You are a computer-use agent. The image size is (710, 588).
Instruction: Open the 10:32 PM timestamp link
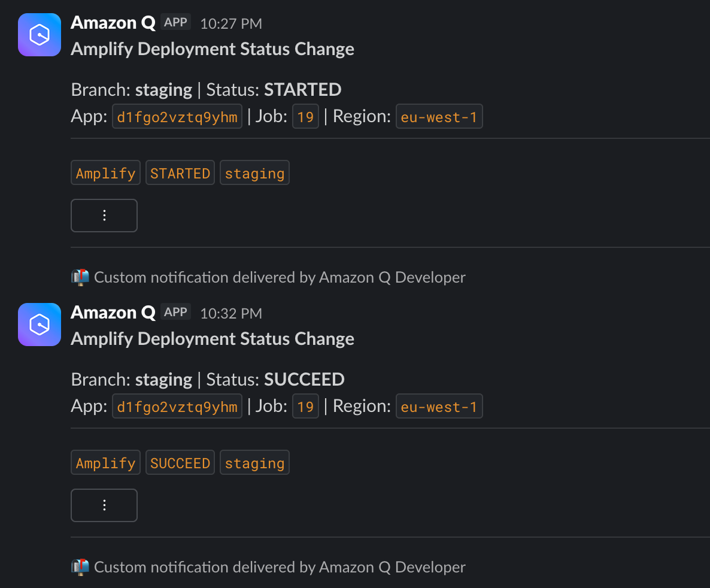[x=231, y=314]
